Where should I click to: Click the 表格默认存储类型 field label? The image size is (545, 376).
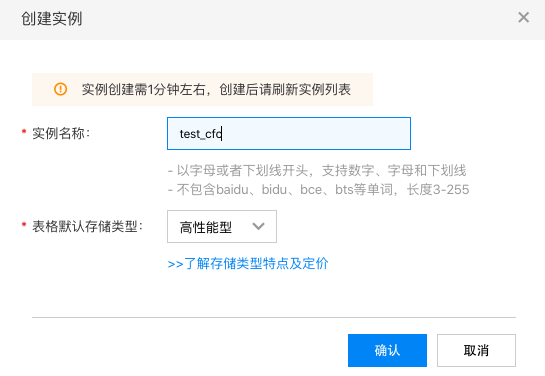88,226
